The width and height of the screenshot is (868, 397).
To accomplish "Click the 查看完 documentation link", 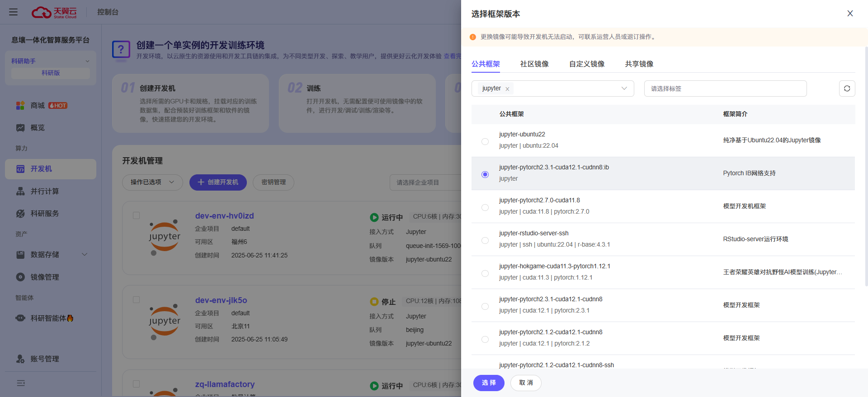I will 453,56.
